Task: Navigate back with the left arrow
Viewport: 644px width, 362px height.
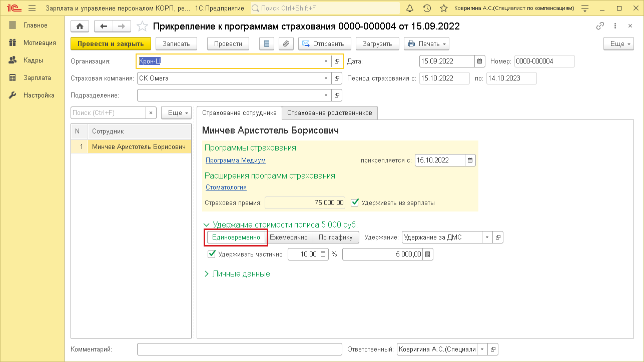Action: (104, 26)
